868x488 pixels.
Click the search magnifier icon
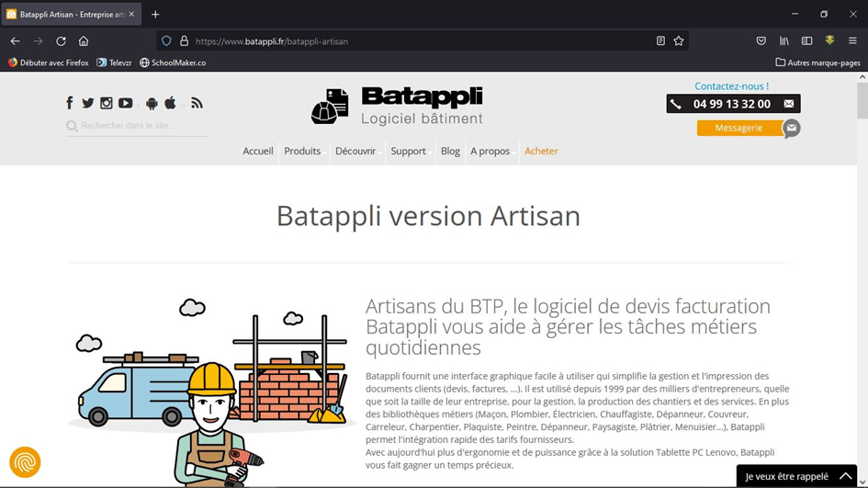[72, 126]
